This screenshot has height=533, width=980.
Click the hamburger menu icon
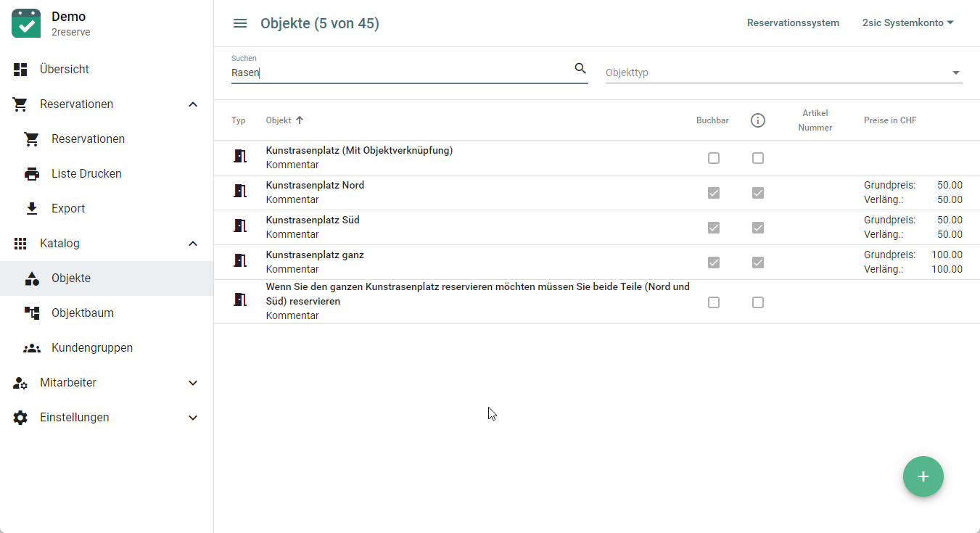tap(240, 23)
